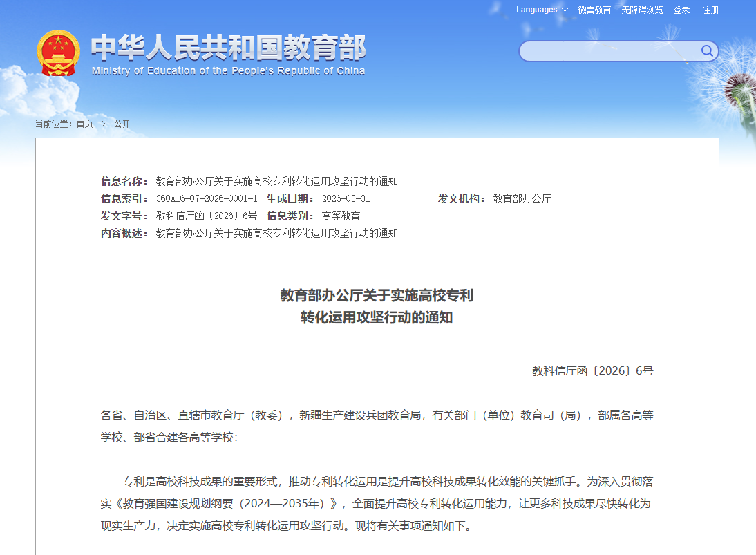Click the breadcrumb chevron separator

click(x=103, y=124)
